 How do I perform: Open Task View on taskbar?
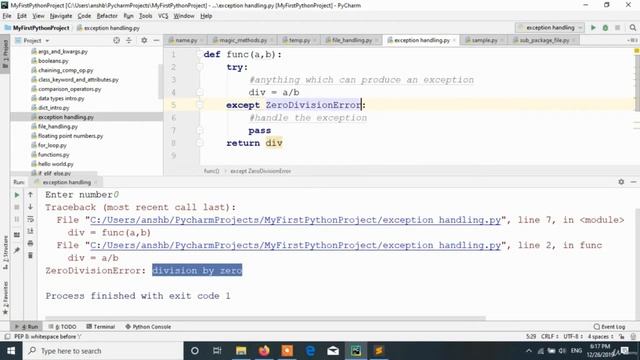coord(217,351)
